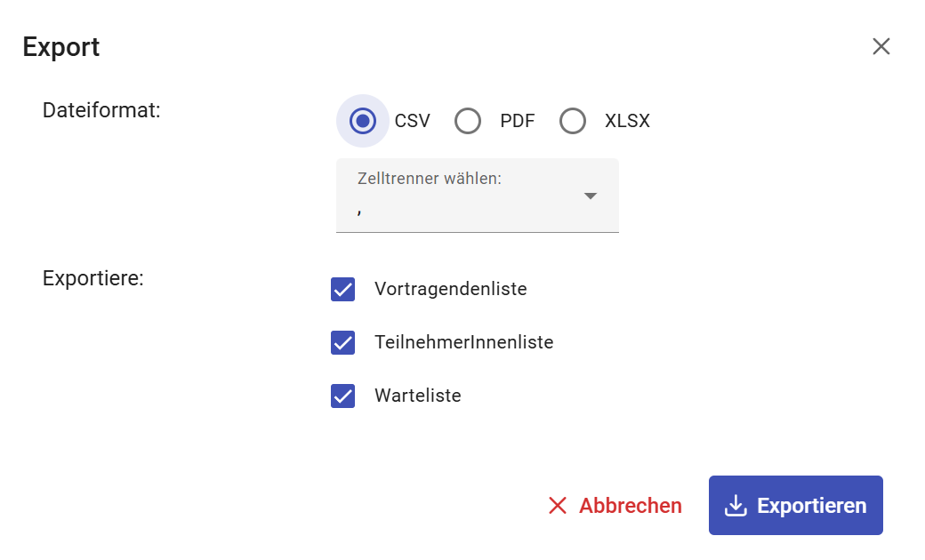Click the red X icon beside Abbrechen

pos(558,506)
